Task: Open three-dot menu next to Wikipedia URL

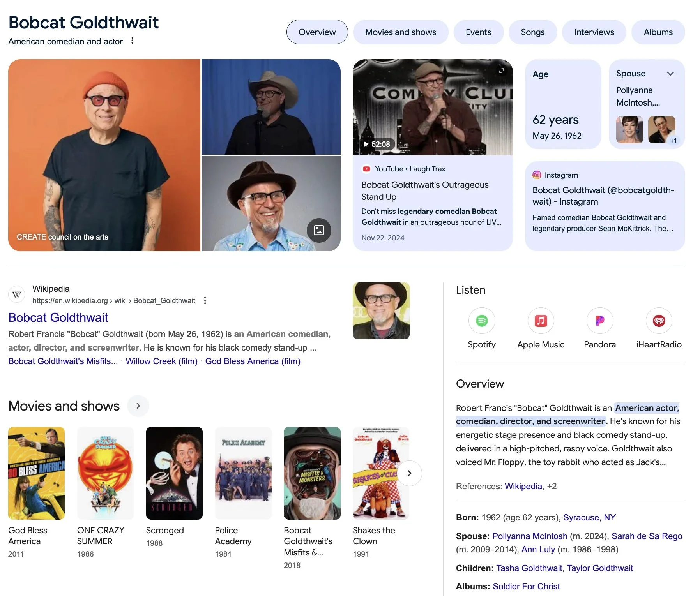Action: [205, 300]
